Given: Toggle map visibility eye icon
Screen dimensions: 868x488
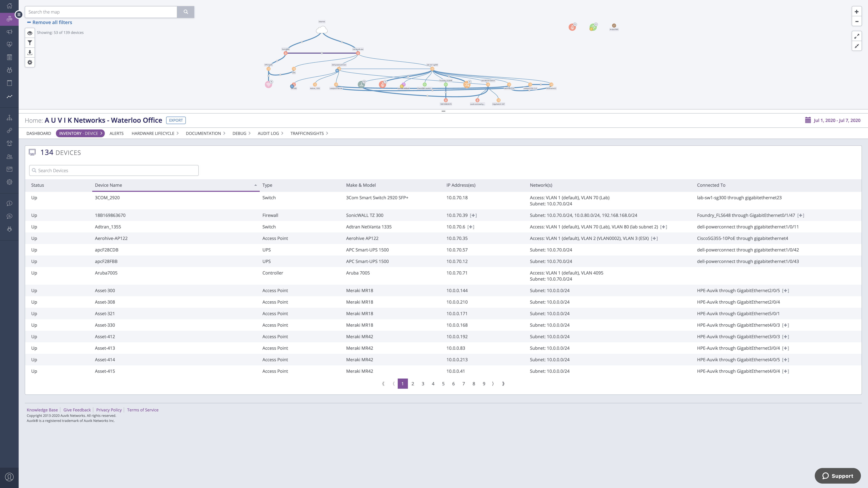Looking at the screenshot, I should point(30,33).
